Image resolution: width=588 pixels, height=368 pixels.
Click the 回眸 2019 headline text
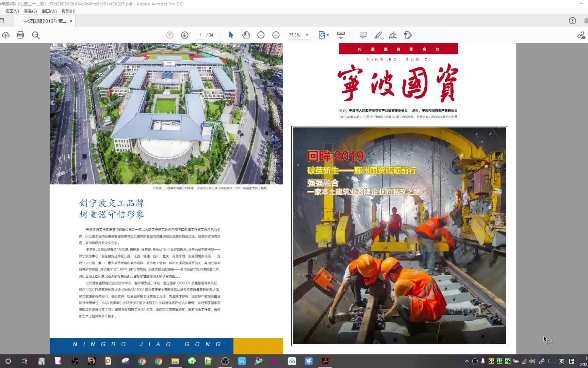click(336, 156)
